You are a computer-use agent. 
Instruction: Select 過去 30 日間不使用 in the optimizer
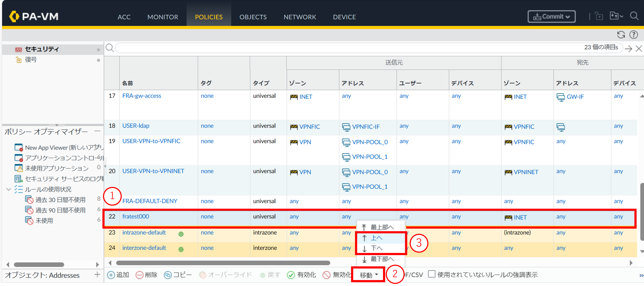point(60,200)
